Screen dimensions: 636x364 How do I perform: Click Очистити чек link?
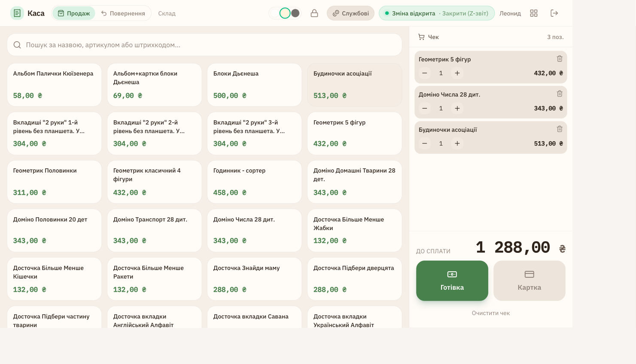click(491, 313)
